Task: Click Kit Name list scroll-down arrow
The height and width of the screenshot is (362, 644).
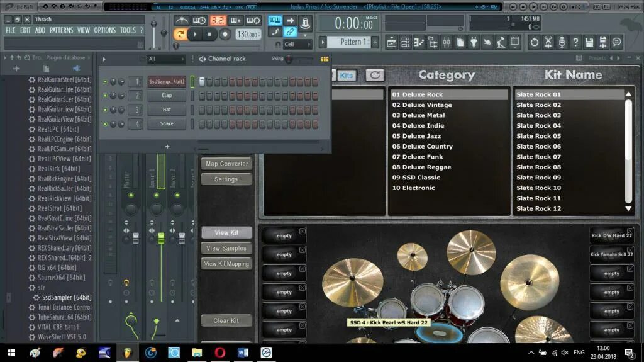Action: tap(628, 208)
